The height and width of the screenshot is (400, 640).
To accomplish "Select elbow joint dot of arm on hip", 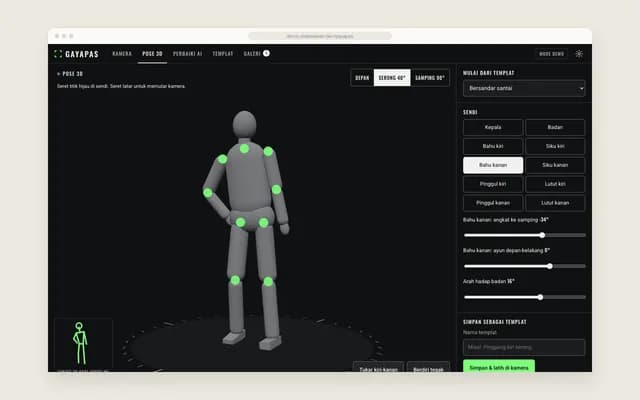I will point(208,193).
